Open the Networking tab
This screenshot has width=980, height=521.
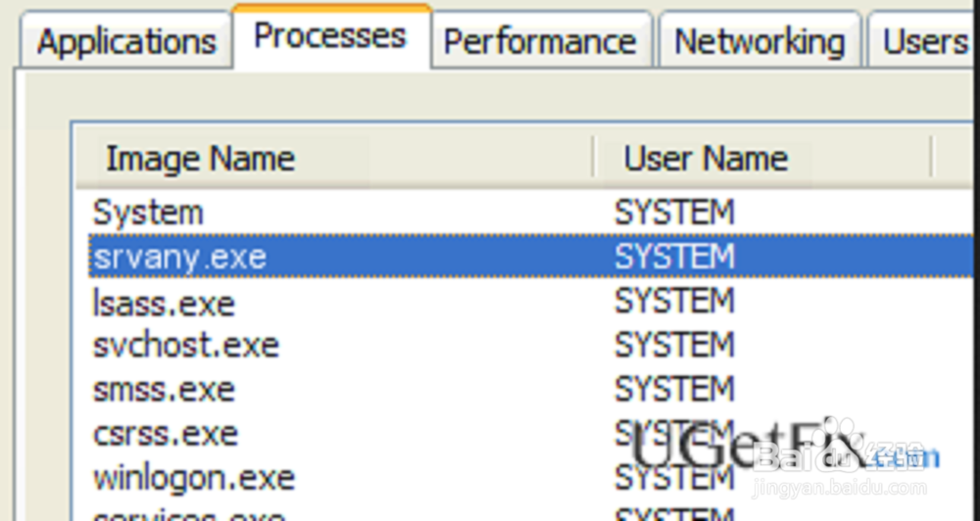coord(760,41)
